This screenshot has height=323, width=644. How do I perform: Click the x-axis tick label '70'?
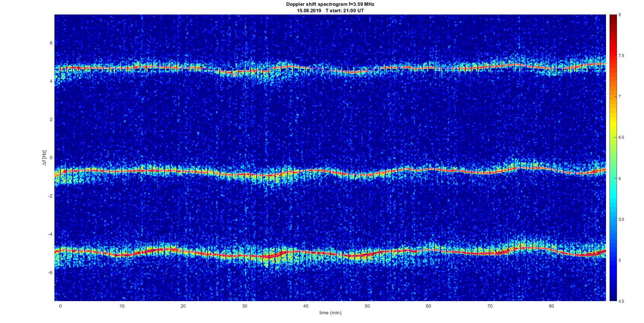490,306
